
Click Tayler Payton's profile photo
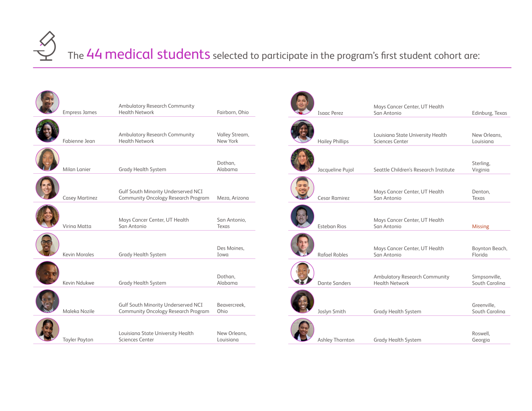coord(47,330)
